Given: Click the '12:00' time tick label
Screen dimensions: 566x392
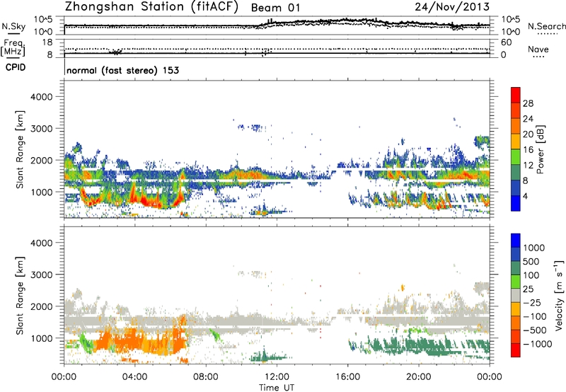Looking at the screenshot, I should [277, 377].
